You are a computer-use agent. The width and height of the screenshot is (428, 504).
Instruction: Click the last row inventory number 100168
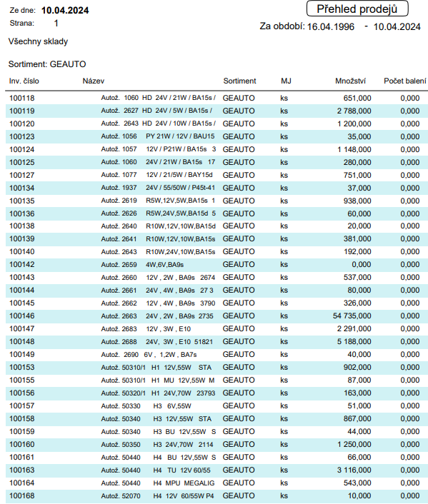point(22,496)
